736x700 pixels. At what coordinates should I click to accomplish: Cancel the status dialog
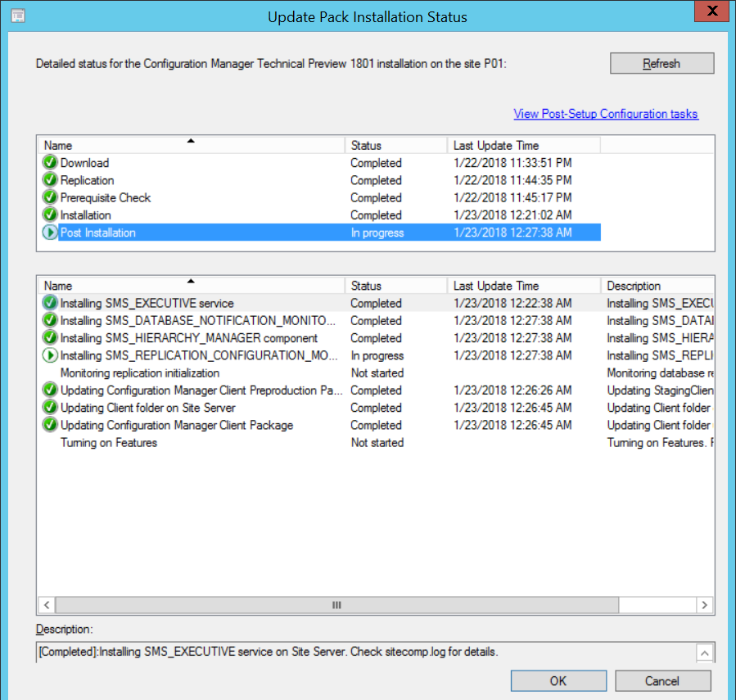663,680
